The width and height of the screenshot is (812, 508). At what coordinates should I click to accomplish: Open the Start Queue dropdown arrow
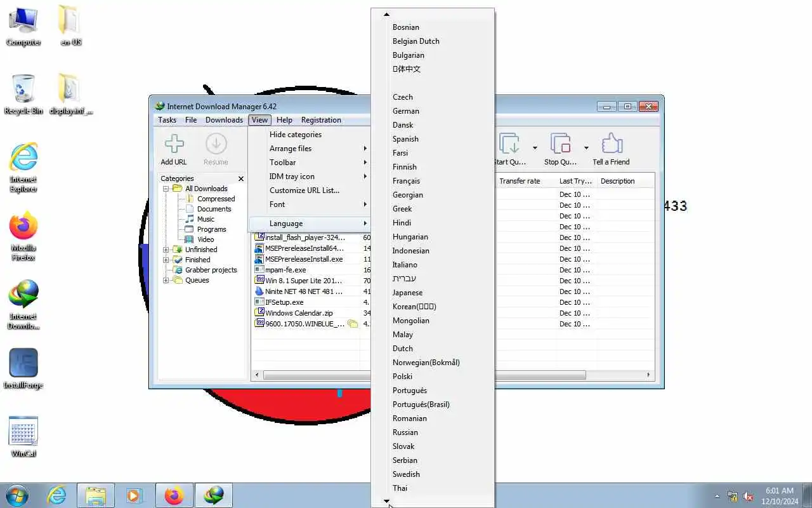click(x=535, y=148)
